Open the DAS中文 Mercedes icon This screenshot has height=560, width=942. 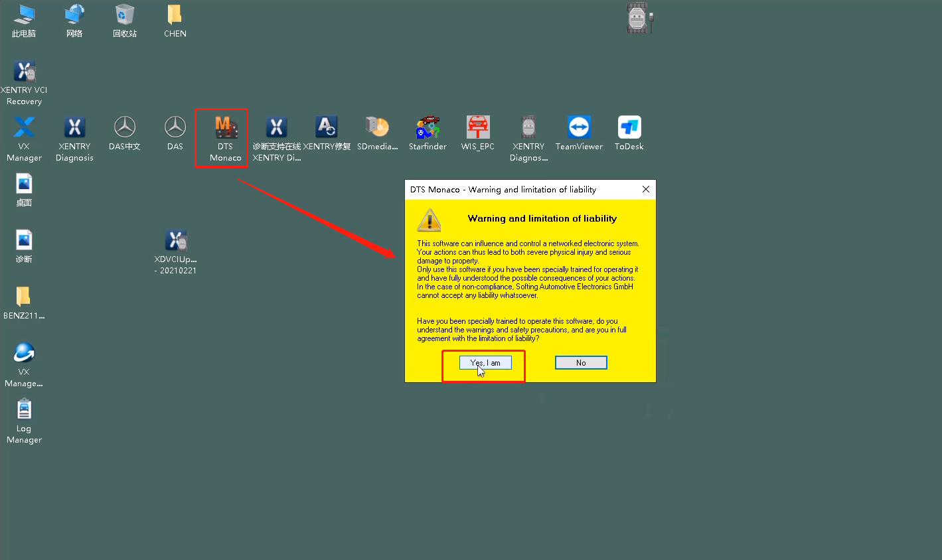click(x=125, y=133)
